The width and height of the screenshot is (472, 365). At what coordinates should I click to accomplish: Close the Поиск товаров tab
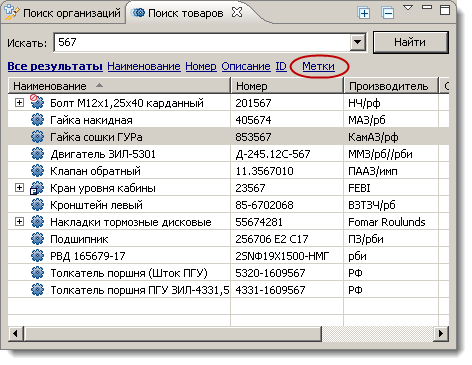237,12
